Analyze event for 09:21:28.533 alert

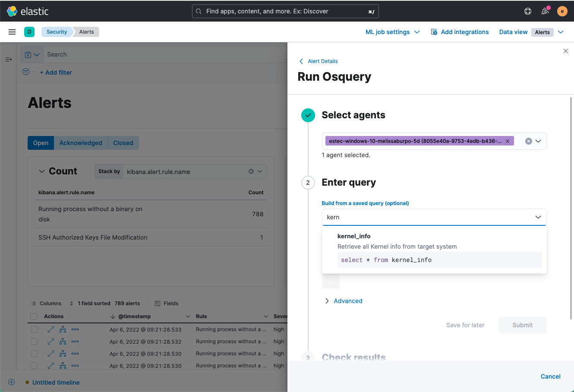pyautogui.click(x=63, y=329)
